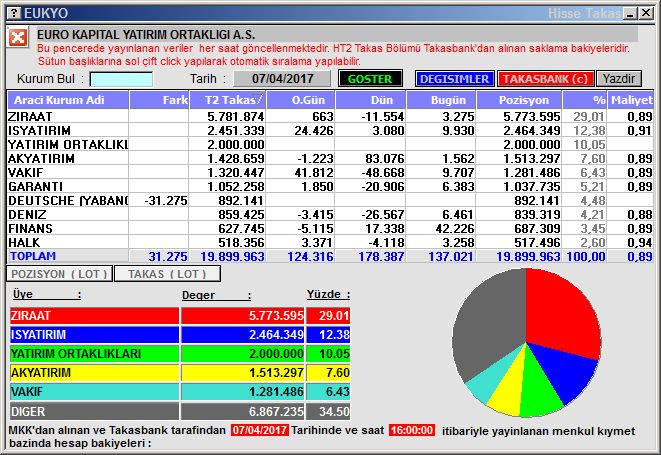Select the VAKIF row name in the table
Image resolution: width=661 pixels, height=455 pixels.
coord(68,172)
